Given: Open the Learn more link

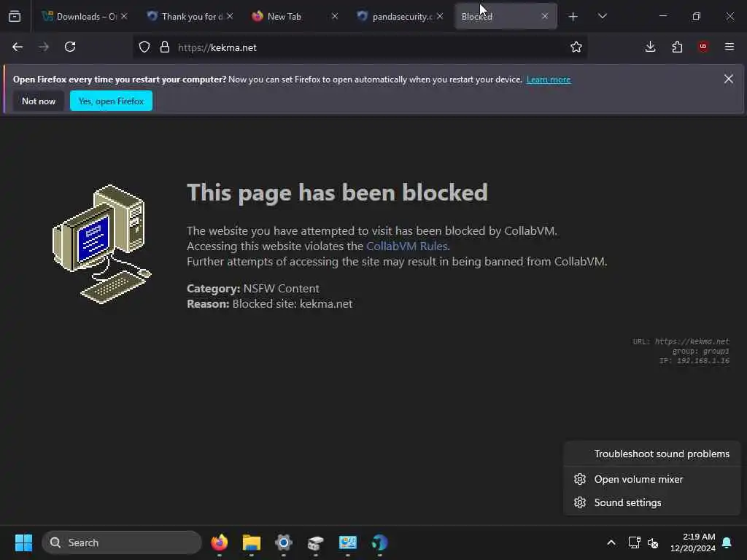Looking at the screenshot, I should tap(549, 79).
